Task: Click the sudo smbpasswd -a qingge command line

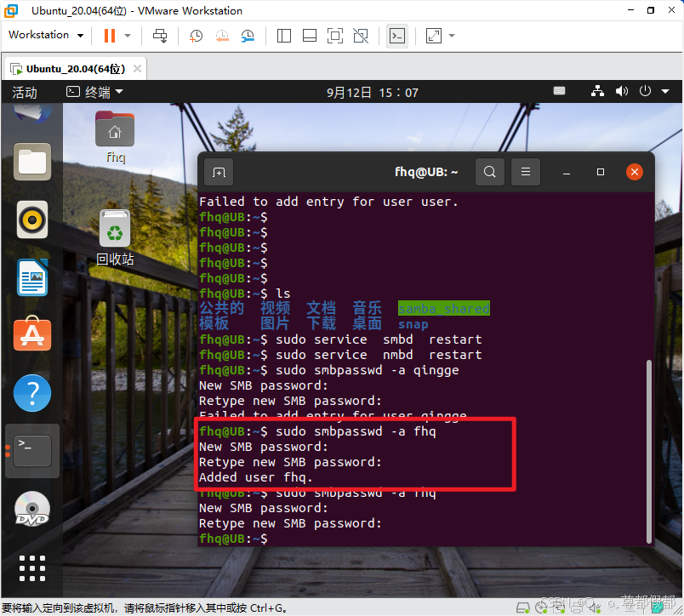Action: [329, 370]
